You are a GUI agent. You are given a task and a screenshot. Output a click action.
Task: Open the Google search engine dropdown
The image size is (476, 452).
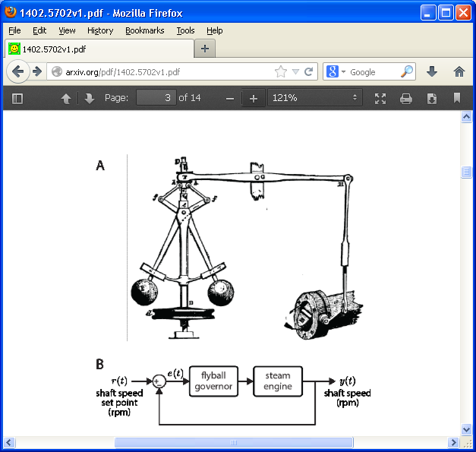[336, 72]
